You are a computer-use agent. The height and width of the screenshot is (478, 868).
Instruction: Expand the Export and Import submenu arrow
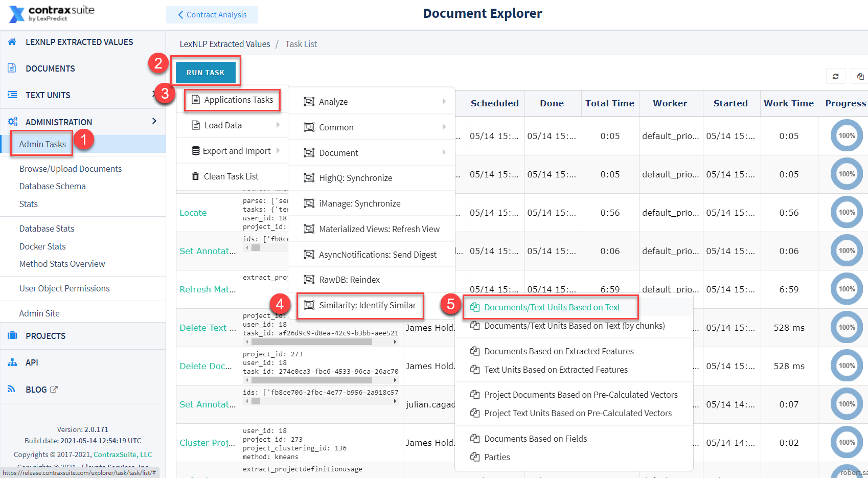coord(278,150)
